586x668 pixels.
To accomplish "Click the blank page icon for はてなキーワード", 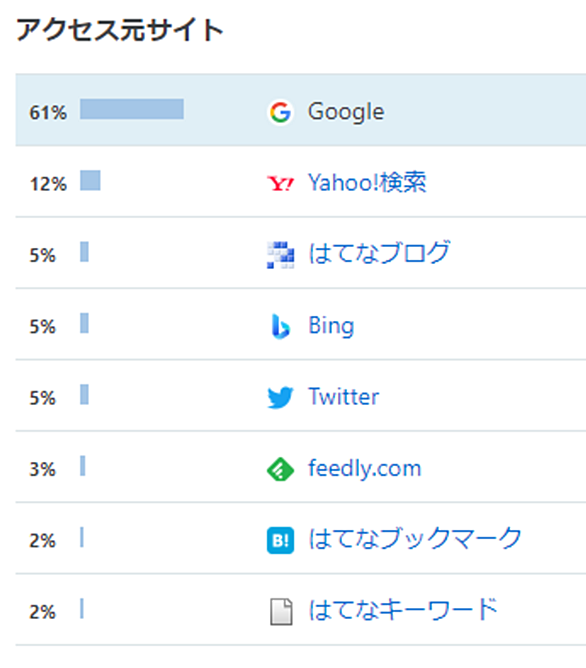I will 281,612.
